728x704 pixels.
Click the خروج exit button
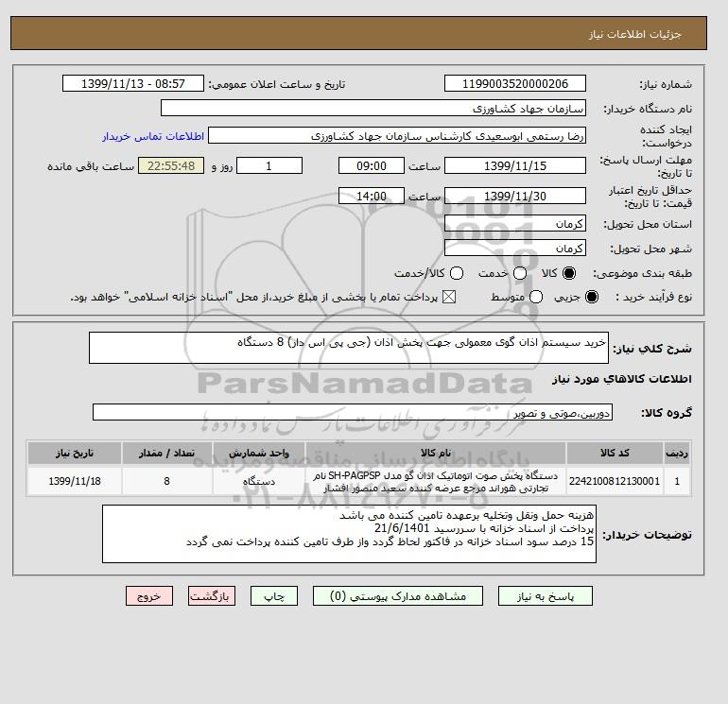[x=149, y=596]
